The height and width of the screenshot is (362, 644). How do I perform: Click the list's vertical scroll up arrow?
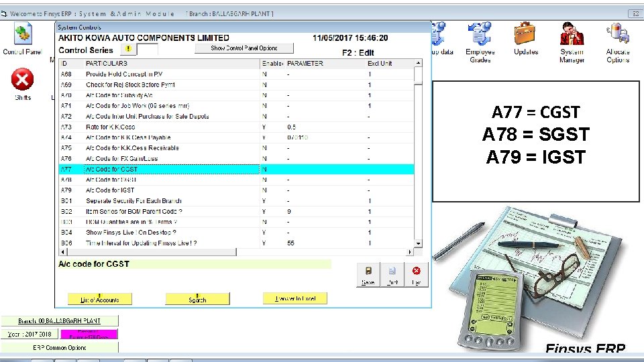(x=418, y=63)
